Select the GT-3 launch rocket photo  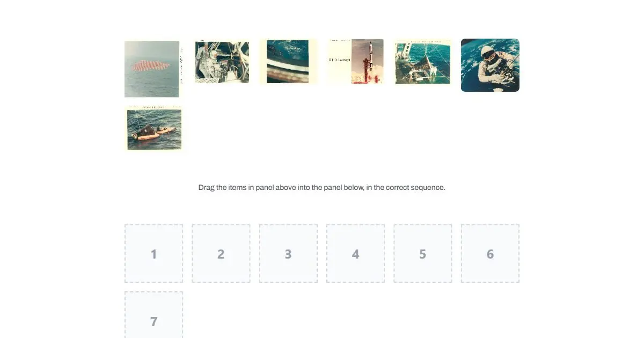click(x=355, y=62)
